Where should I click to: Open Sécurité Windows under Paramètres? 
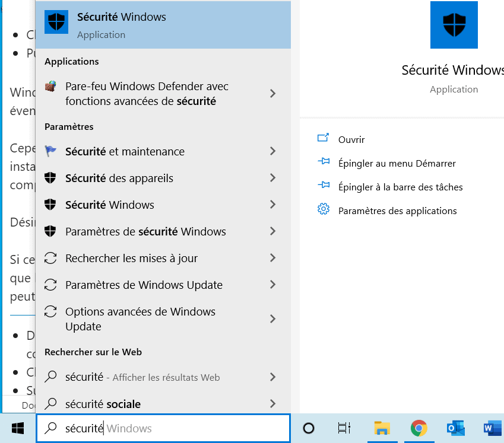click(163, 205)
